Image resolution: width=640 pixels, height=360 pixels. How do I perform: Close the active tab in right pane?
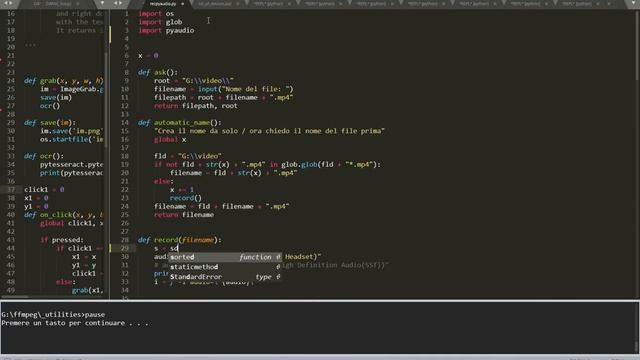(182, 4)
